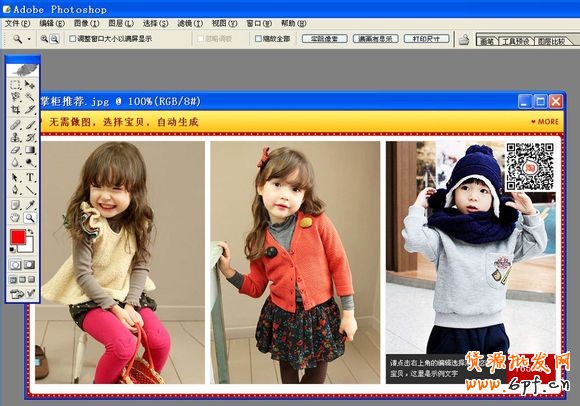Select the Move tool in toolbox
Screen dimensions: 580x406
tap(30, 85)
